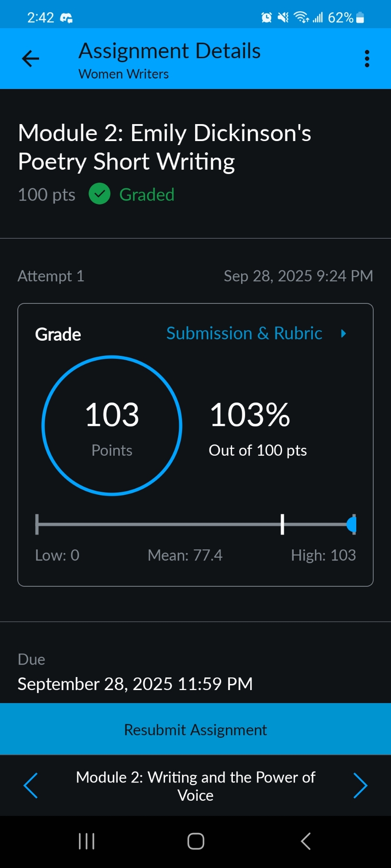
Task: Tap Resubmit Assignment button
Action: point(195,730)
